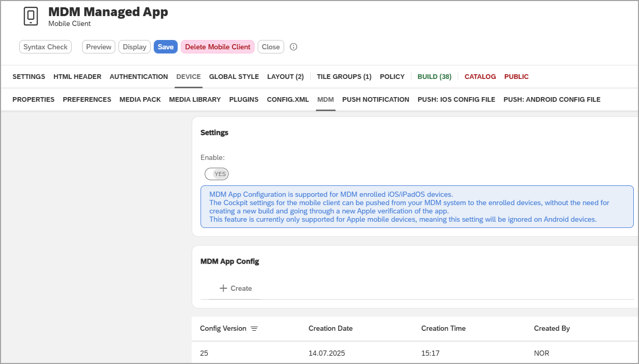Open the info icon next to Close

294,47
